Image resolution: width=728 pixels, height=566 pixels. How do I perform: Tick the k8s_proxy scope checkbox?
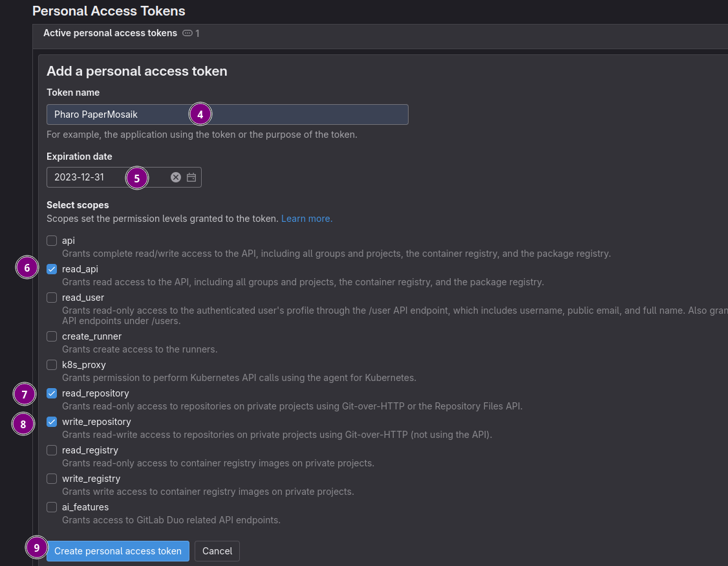(52, 365)
